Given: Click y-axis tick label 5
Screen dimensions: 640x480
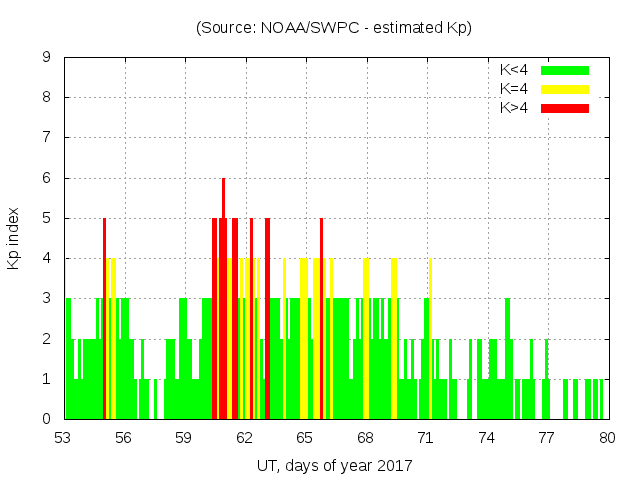Looking at the screenshot, I should tap(47, 218).
